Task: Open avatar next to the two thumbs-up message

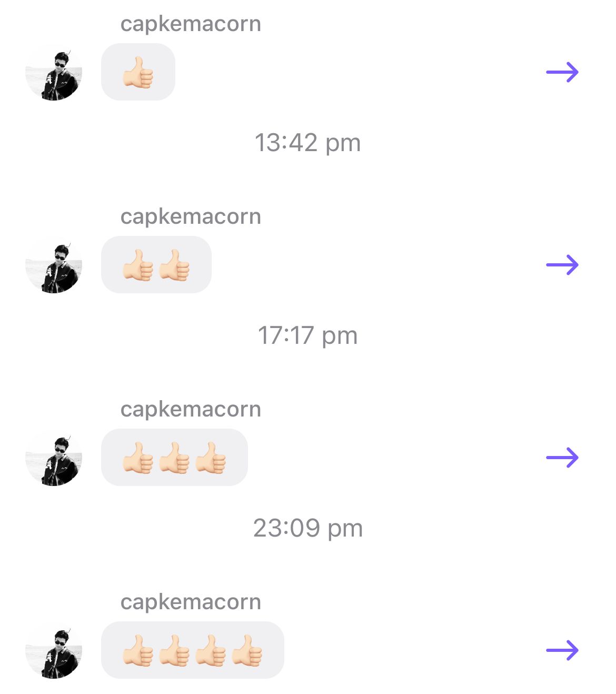Action: [x=54, y=265]
